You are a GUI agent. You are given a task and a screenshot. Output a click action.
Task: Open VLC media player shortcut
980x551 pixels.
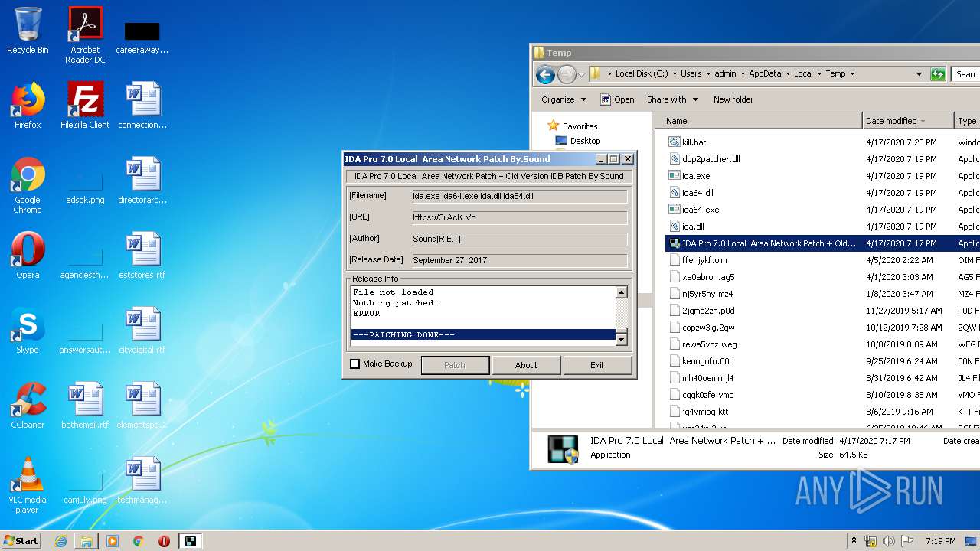28,485
